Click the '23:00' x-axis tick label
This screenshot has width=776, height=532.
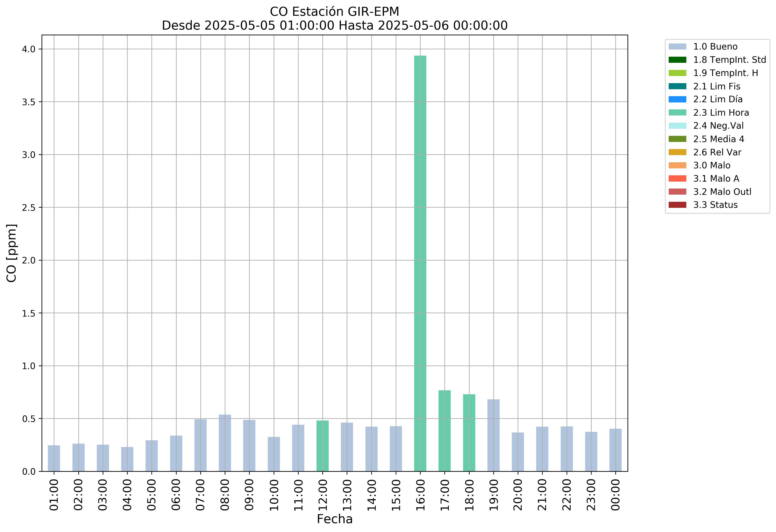(591, 495)
